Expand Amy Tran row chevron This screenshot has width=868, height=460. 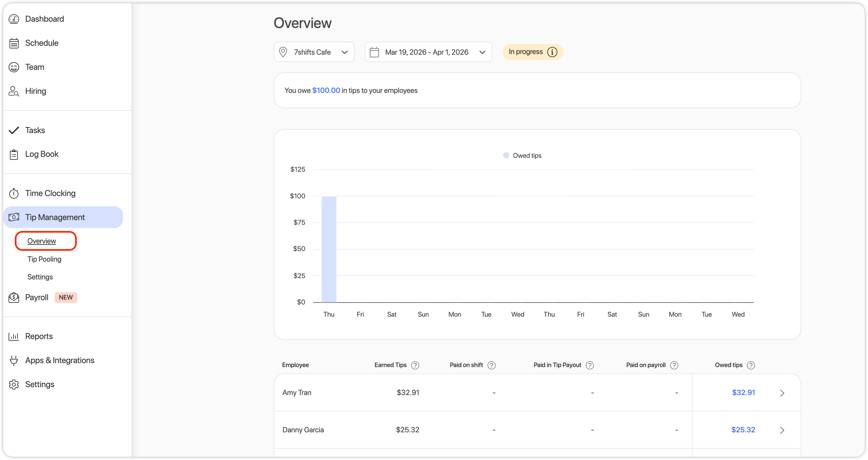[x=782, y=393]
